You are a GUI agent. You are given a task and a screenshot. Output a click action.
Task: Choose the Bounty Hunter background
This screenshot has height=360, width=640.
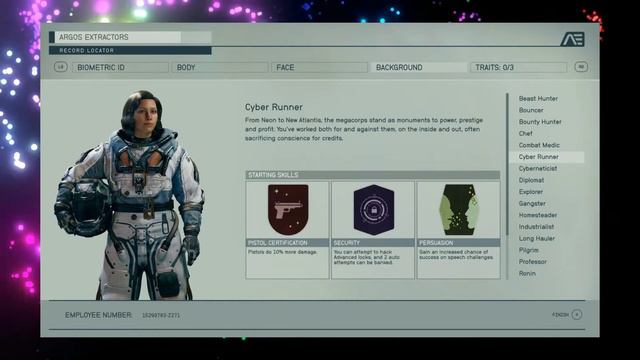pyautogui.click(x=540, y=122)
